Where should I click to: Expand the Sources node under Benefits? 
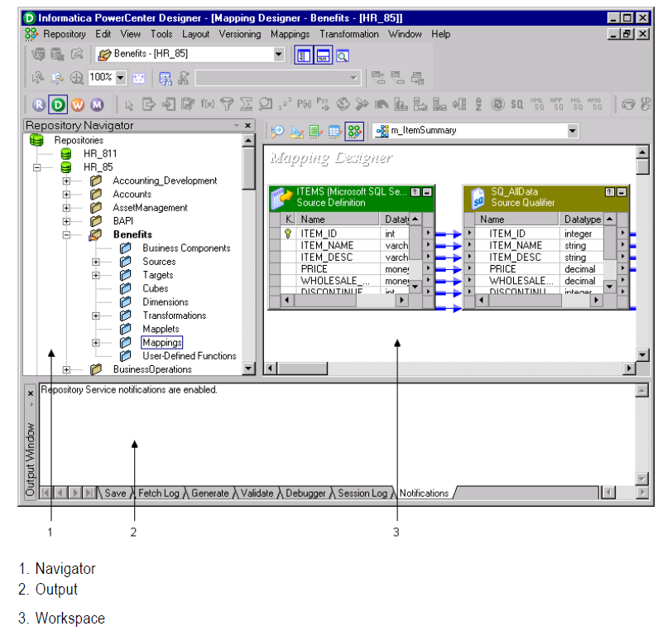click(96, 262)
